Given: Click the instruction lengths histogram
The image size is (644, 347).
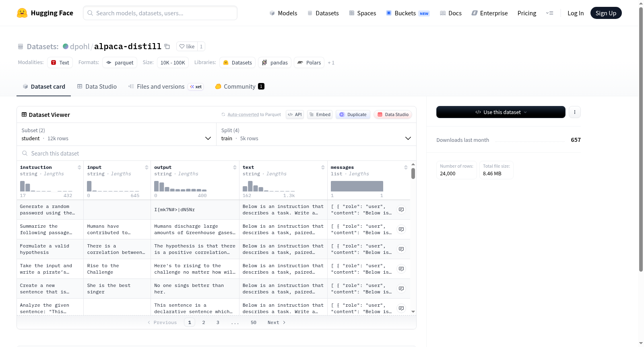Looking at the screenshot, I should pyautogui.click(x=46, y=186).
